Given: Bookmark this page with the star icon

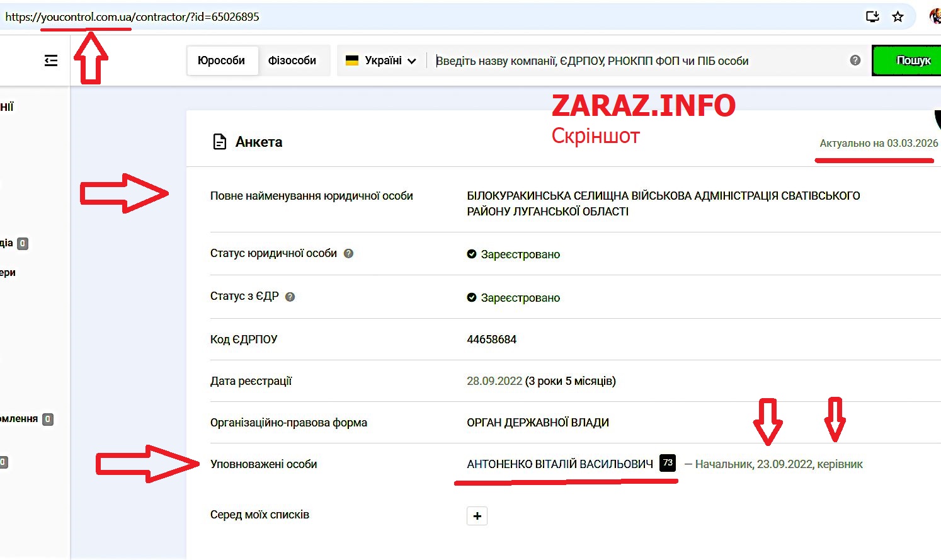Looking at the screenshot, I should (898, 17).
